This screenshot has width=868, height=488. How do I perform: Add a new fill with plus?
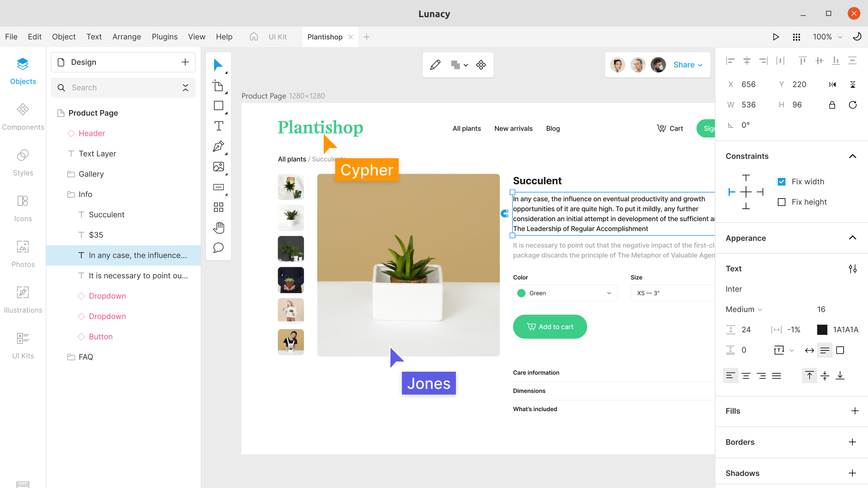855,411
